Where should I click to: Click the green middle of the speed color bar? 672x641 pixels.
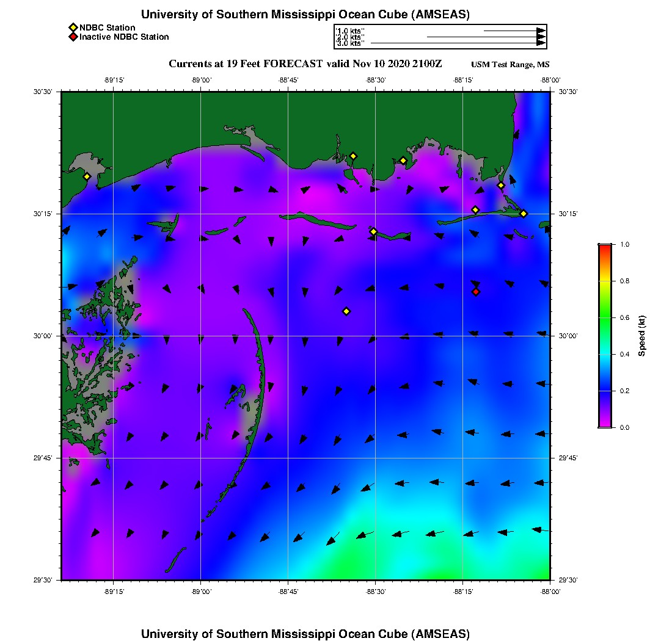(605, 317)
